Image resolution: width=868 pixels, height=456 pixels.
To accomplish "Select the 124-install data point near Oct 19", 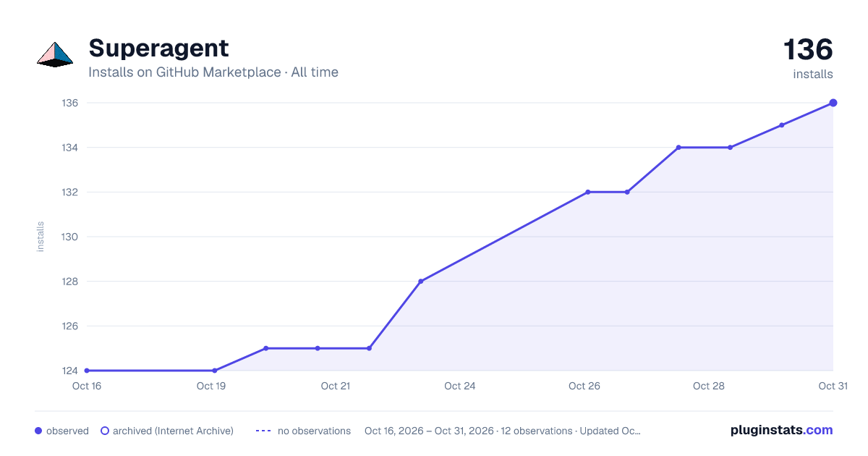I will click(215, 371).
